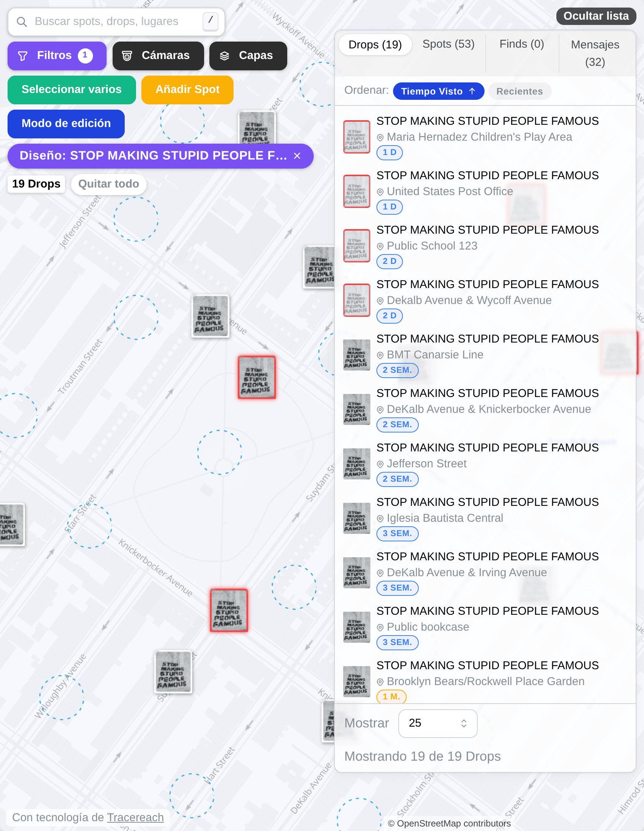Focus the Buscar spots, drops, lugares field

pyautogui.click(x=116, y=22)
